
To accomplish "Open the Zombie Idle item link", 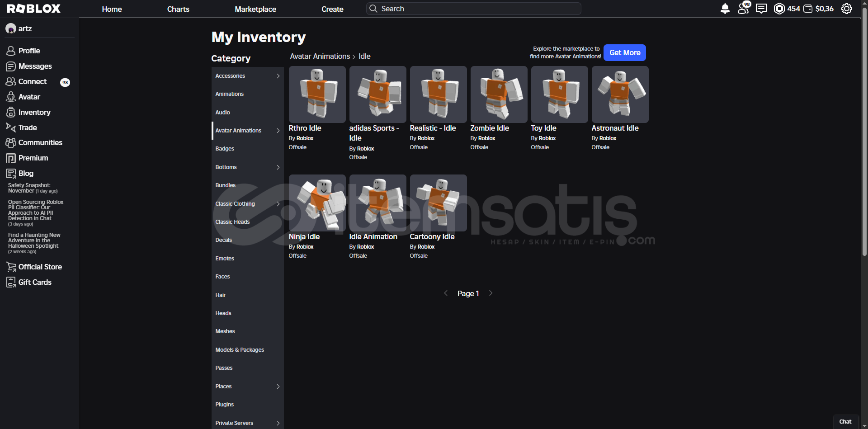I will click(x=490, y=128).
